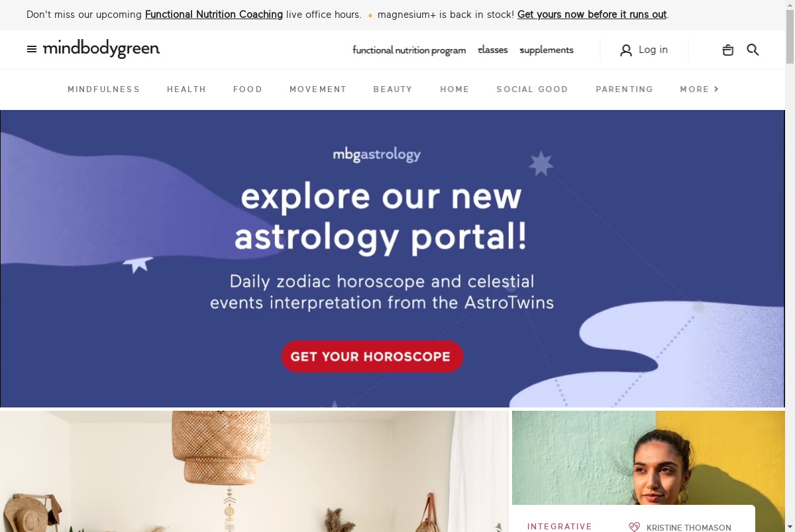Click Get Your Horoscope button
795x532 pixels.
click(x=372, y=356)
